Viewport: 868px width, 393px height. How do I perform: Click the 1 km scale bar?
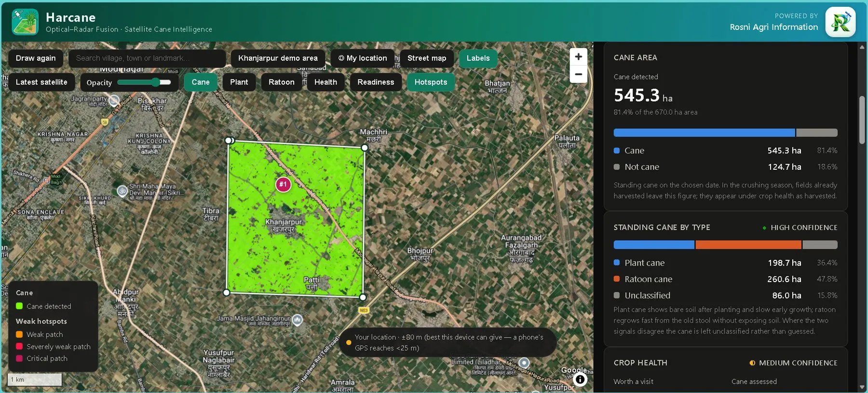[x=35, y=379]
